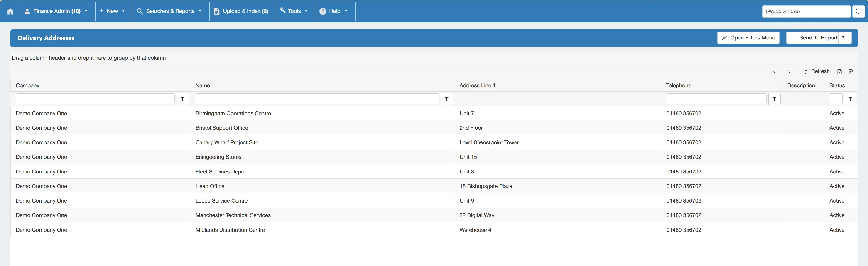
Task: Go to next page arrow
Action: (x=789, y=72)
